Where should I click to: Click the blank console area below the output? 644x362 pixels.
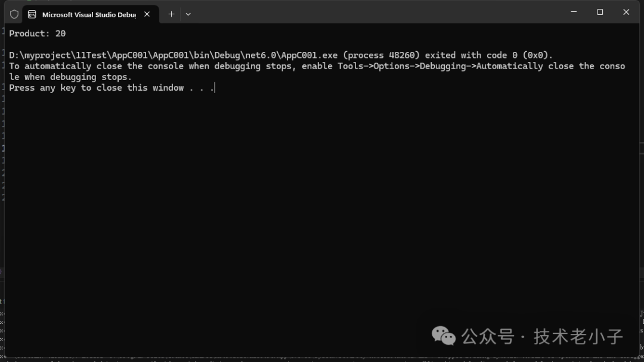coord(298,209)
